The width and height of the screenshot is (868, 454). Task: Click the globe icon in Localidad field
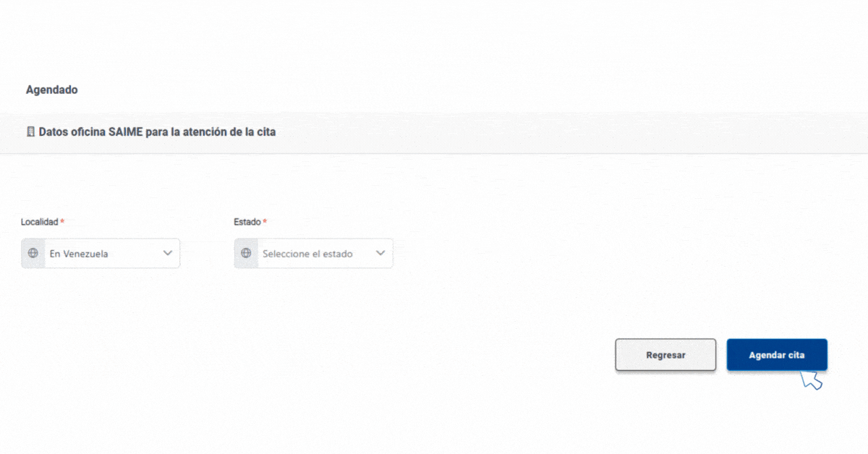33,254
